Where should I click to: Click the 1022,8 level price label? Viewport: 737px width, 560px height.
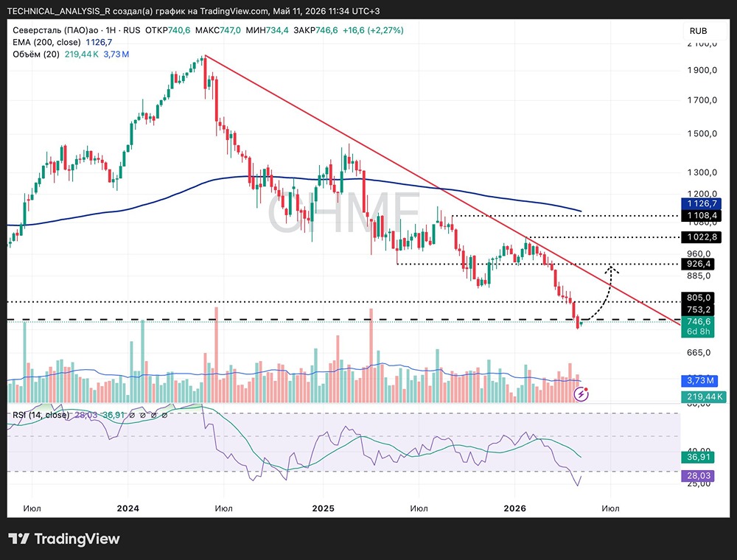[702, 237]
